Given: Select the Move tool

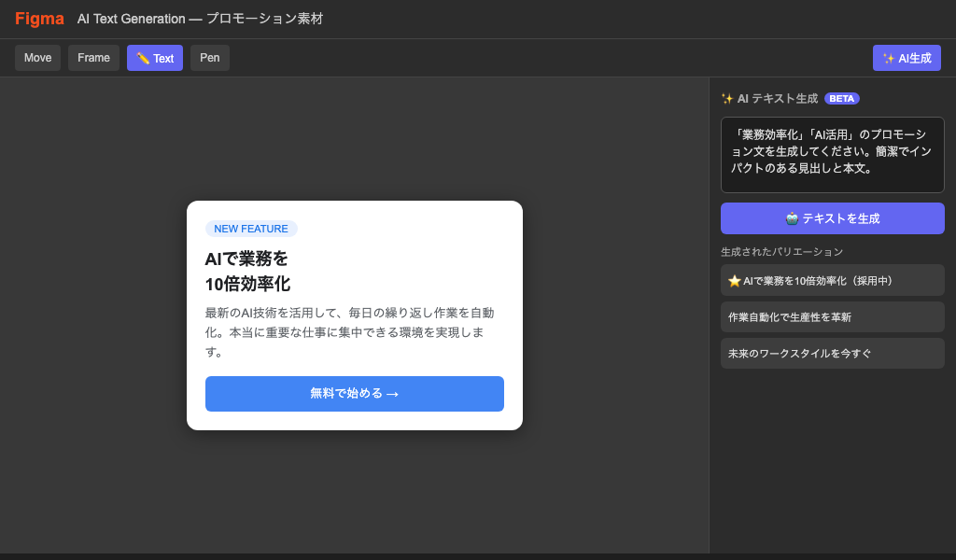Looking at the screenshot, I should pos(37,57).
